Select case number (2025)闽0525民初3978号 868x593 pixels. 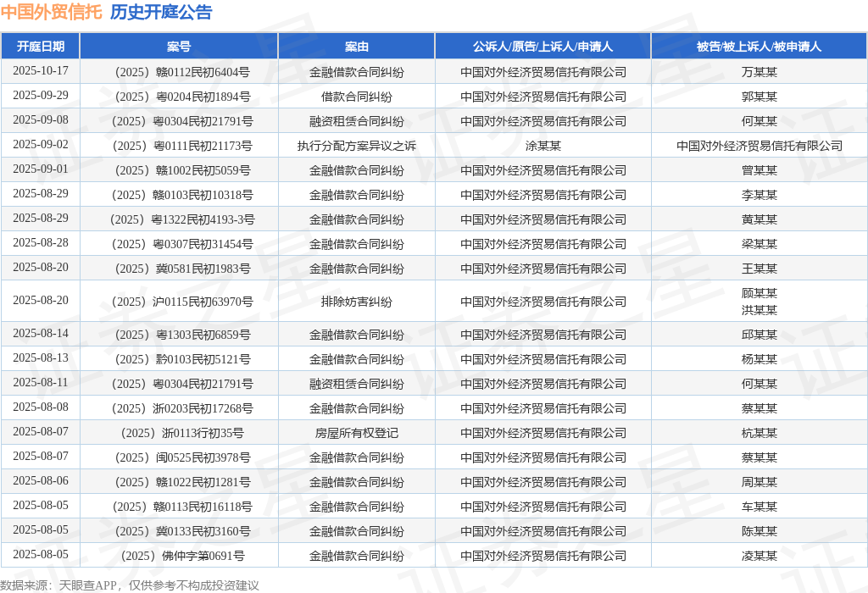coord(182,457)
